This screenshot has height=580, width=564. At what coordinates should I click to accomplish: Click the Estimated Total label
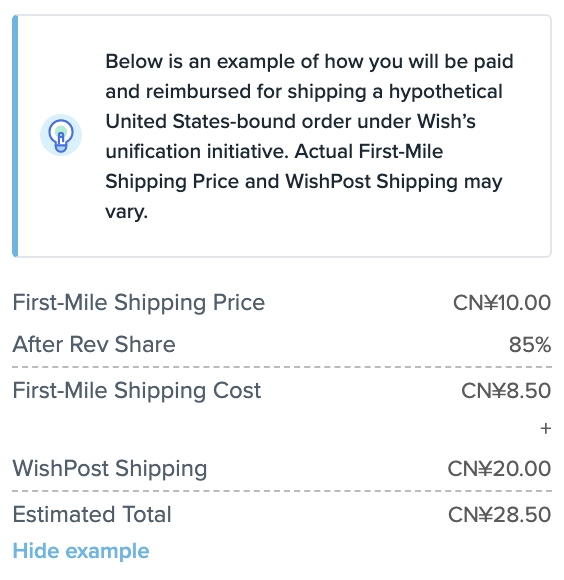point(92,515)
